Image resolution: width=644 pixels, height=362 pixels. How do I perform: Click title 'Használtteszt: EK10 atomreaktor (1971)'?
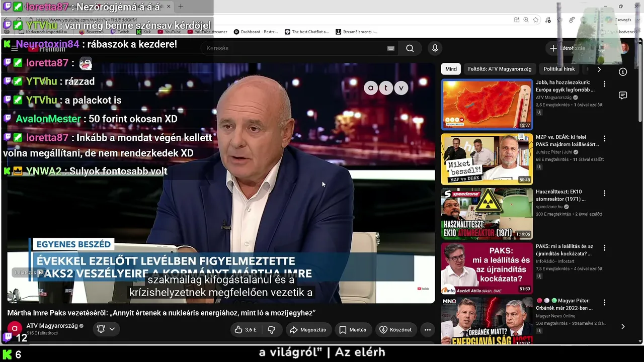[x=560, y=195]
